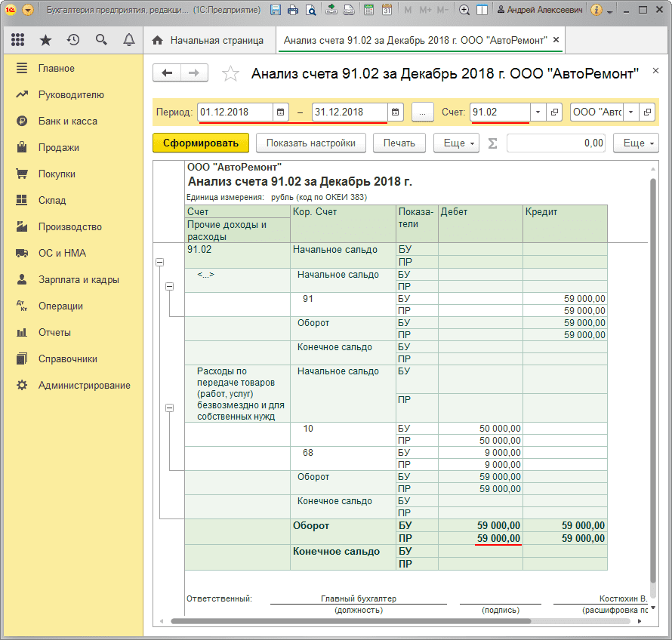
Task: Open the search magnifier icon
Action: click(101, 40)
